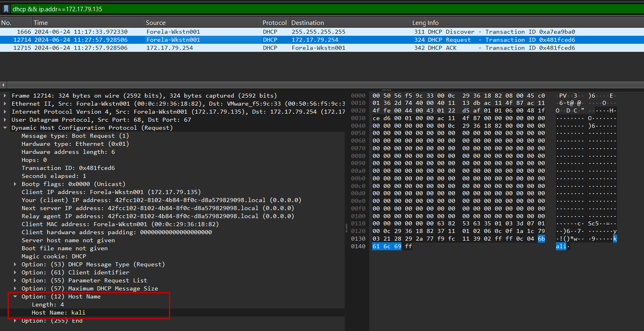The width and height of the screenshot is (644, 331).
Task: Expand the Frame 12714 tree node
Action: [x=5, y=96]
